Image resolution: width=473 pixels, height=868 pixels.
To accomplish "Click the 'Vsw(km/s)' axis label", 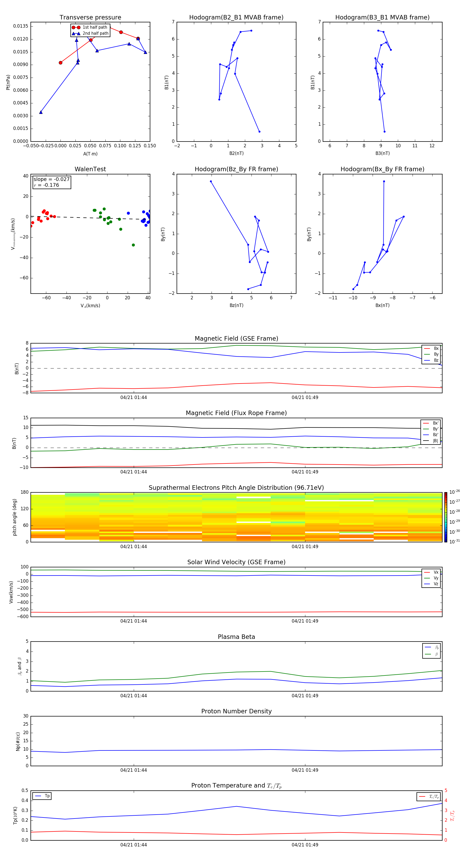I will pyautogui.click(x=11, y=592).
